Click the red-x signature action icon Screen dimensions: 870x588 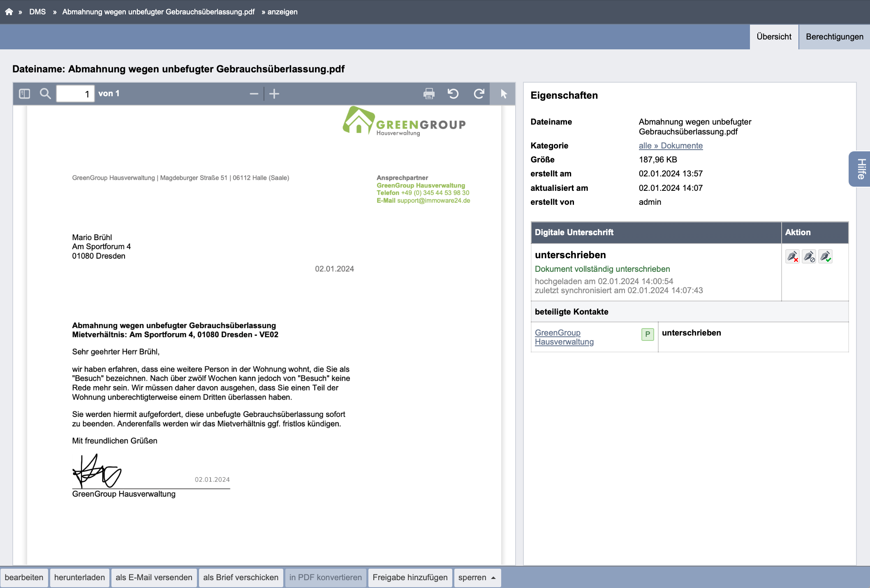[792, 256]
